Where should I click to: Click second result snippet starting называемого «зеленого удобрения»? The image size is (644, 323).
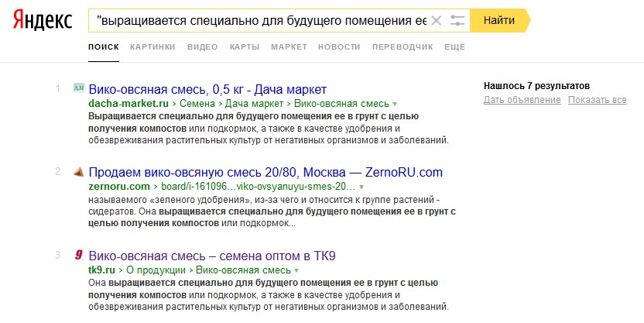[x=272, y=211]
